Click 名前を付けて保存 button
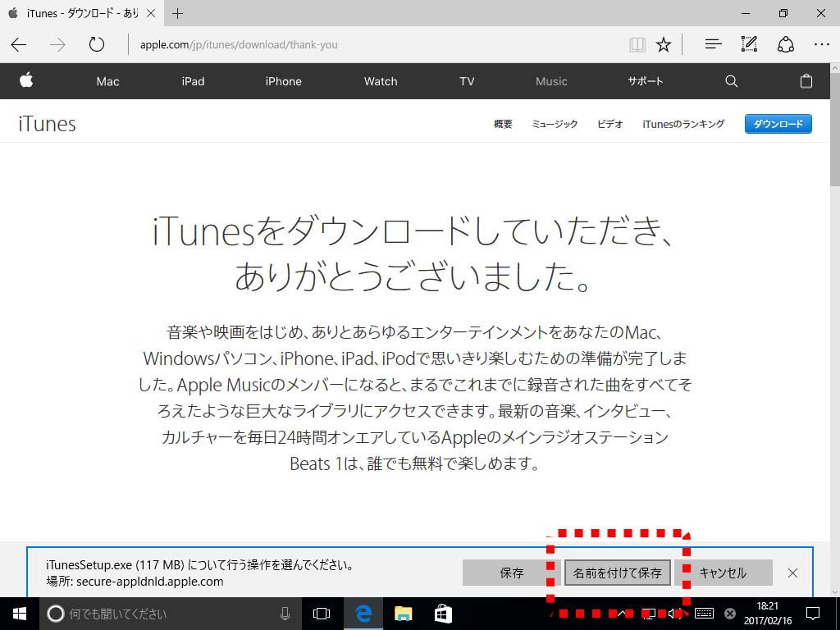Screen dimensions: 840x630 617,573
